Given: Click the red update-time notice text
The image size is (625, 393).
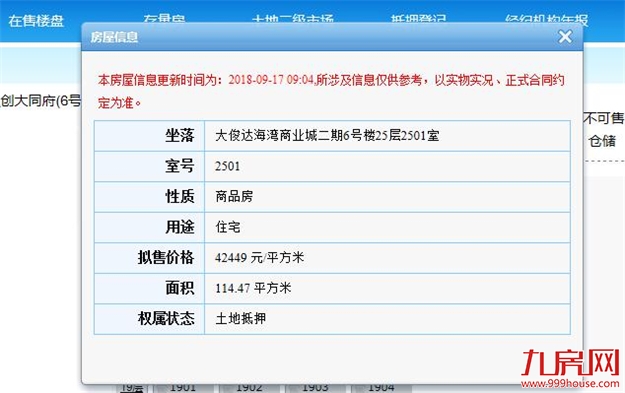Looking at the screenshot, I should [x=331, y=91].
